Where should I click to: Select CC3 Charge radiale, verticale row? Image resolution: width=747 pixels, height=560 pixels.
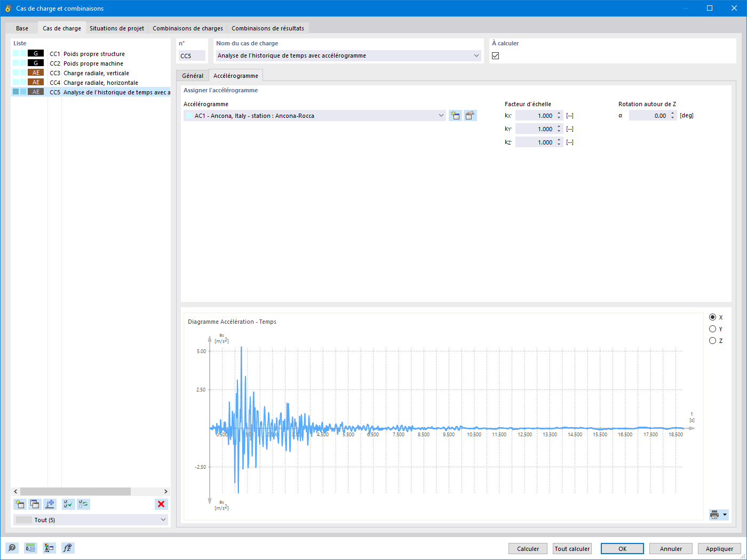pyautogui.click(x=91, y=73)
